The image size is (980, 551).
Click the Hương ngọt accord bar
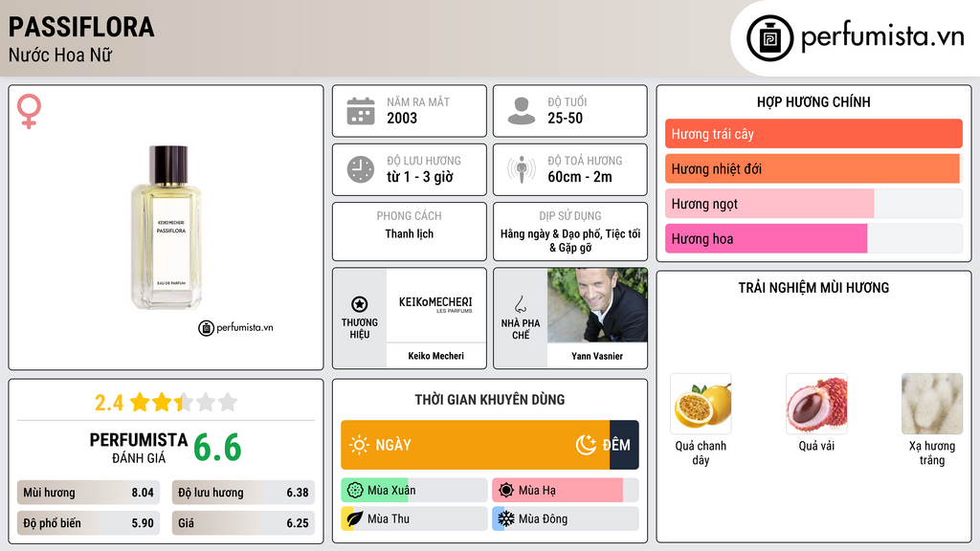[813, 204]
